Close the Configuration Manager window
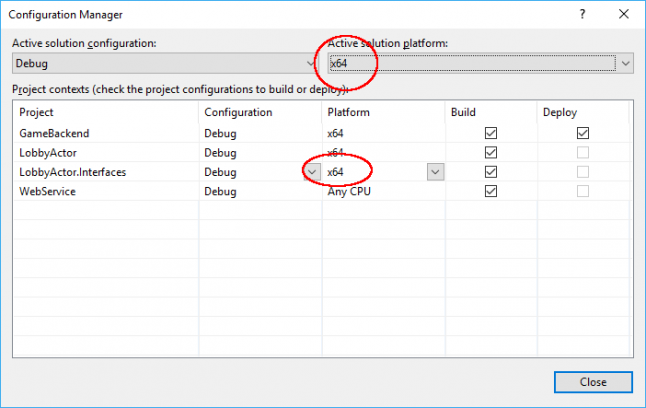The width and height of the screenshot is (646, 408). 623,15
